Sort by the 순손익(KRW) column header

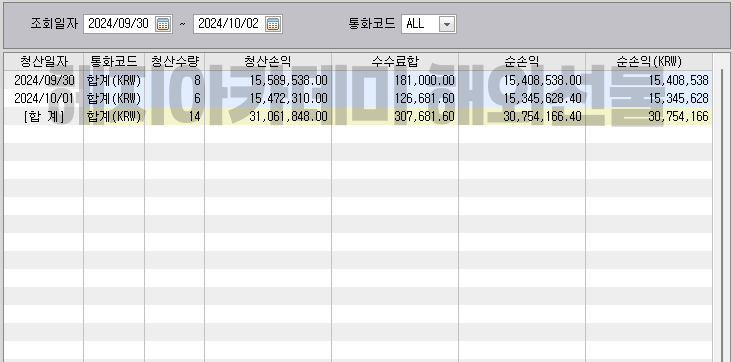pyautogui.click(x=649, y=61)
